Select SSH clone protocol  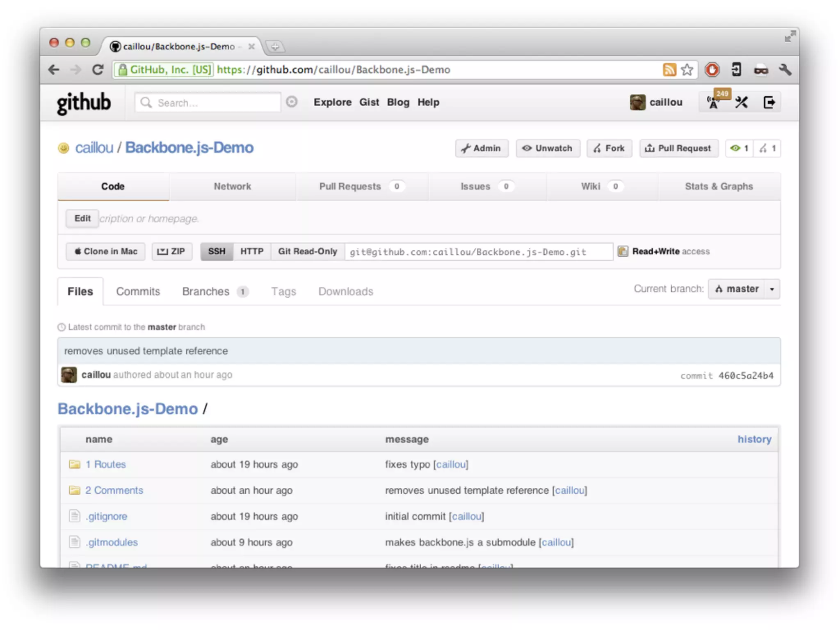click(217, 251)
